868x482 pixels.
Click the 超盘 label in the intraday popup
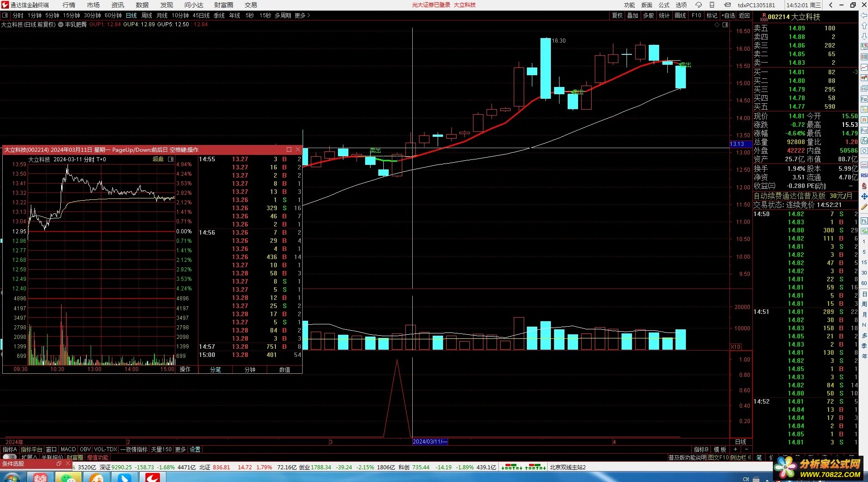point(158,159)
